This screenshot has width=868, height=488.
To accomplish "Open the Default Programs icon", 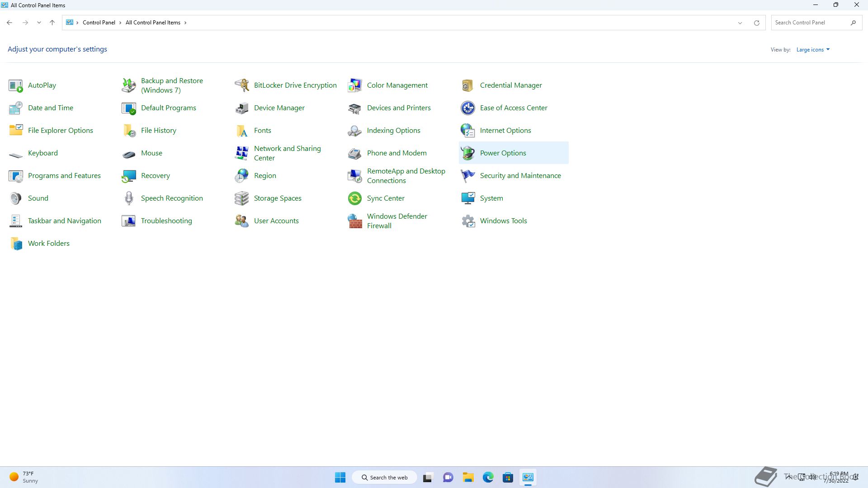I will tap(129, 108).
